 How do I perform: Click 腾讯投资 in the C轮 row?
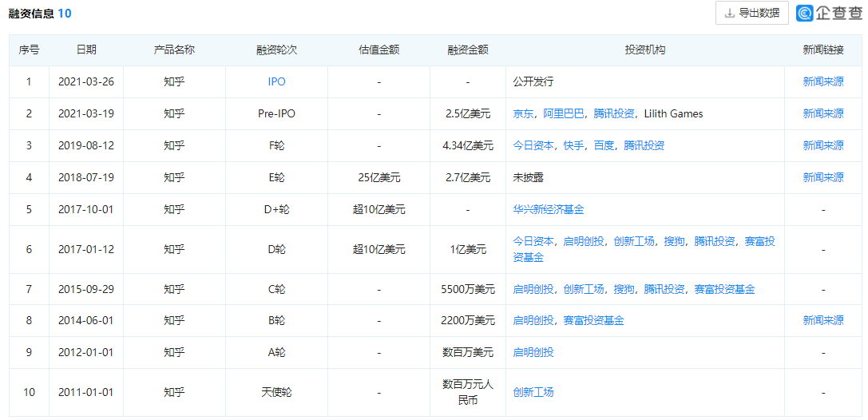pyautogui.click(x=664, y=289)
